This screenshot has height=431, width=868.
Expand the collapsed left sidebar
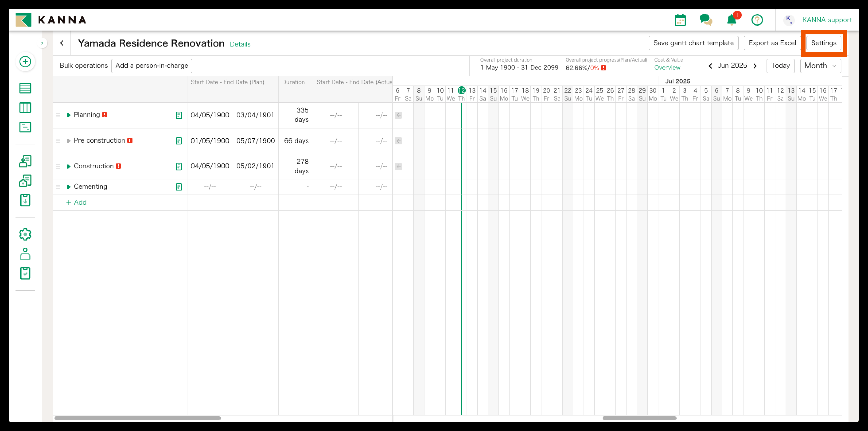[42, 43]
